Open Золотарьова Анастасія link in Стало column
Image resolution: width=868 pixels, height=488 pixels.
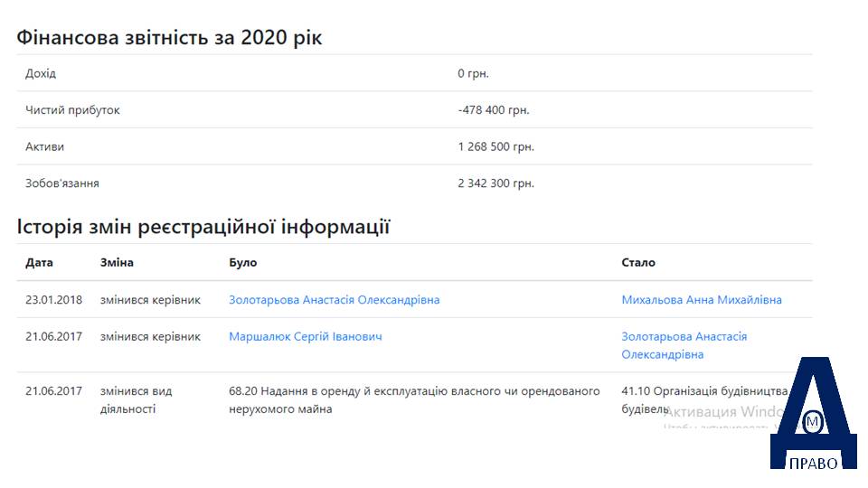pos(684,345)
